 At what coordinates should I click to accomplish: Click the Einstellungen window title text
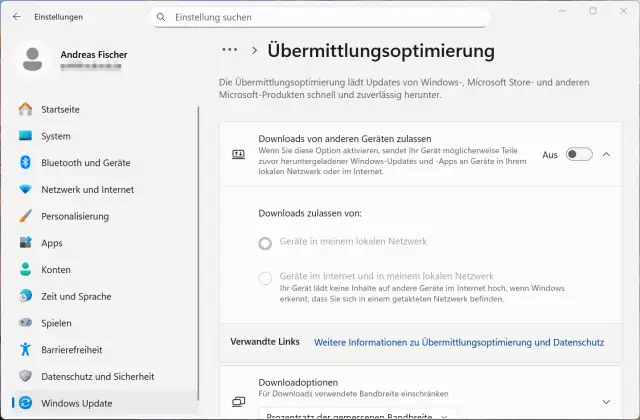[x=58, y=17]
